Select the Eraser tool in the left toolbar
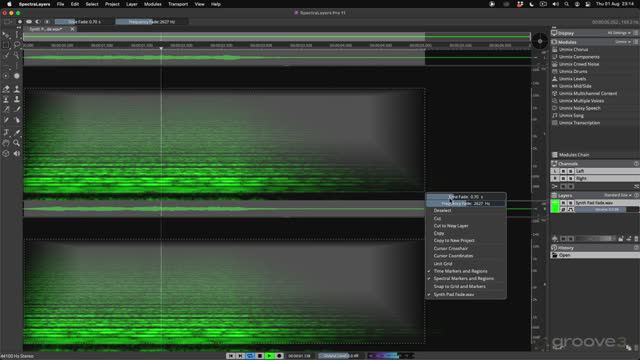 click(6, 89)
